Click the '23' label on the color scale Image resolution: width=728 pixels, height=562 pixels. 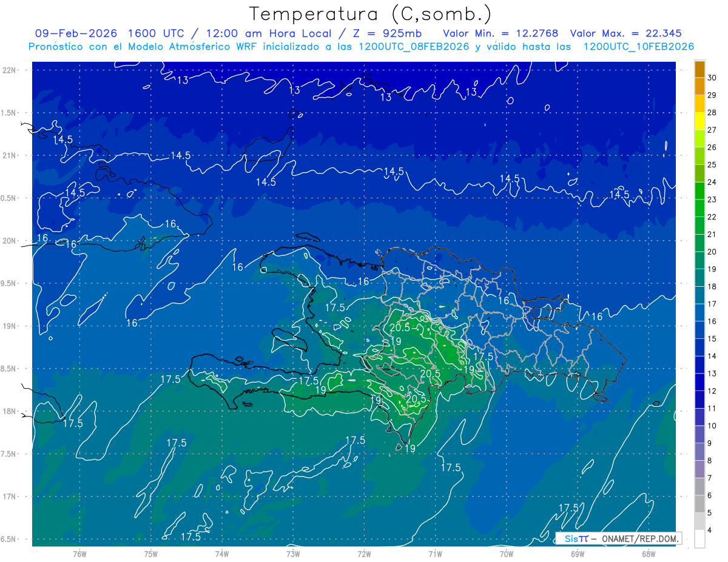coord(712,199)
